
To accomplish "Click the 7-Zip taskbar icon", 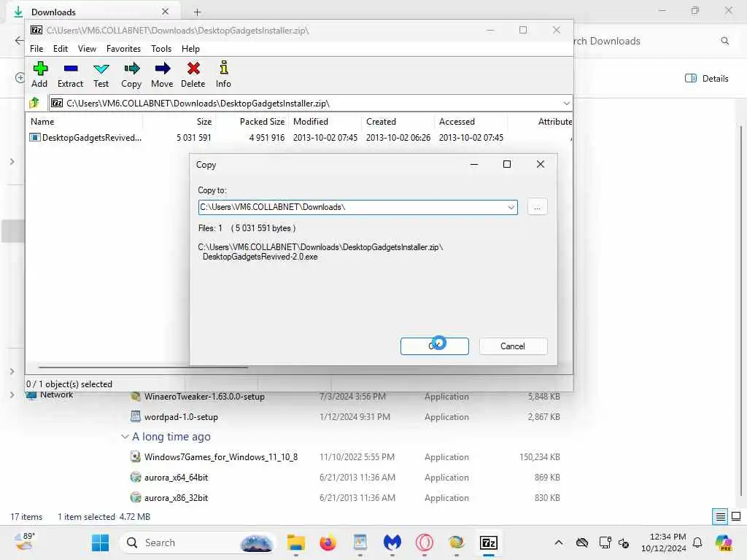I will [489, 542].
